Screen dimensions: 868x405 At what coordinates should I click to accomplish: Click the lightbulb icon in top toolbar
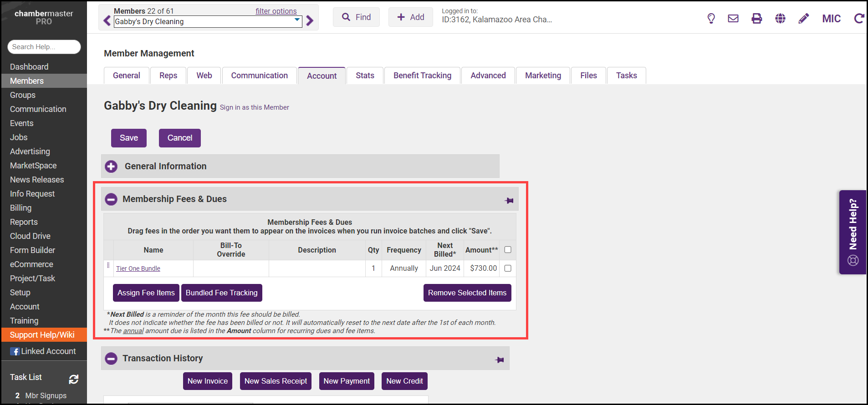(711, 18)
